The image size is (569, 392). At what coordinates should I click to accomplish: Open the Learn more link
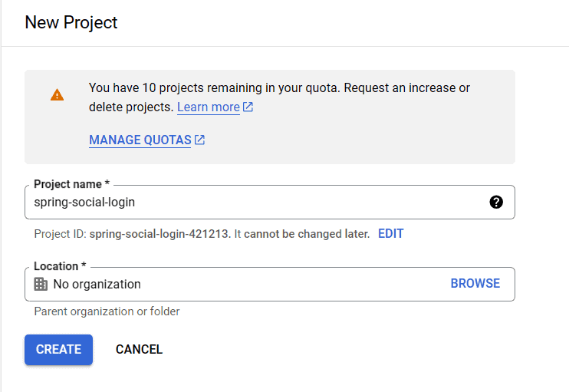click(x=208, y=107)
